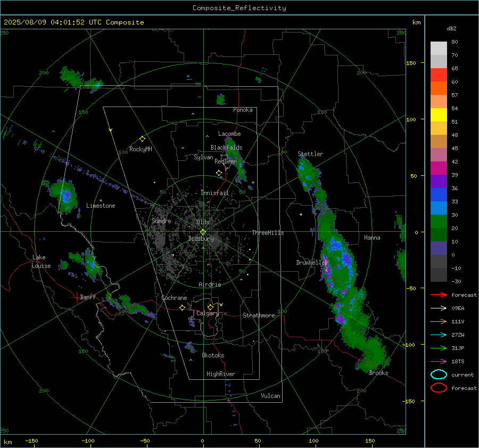Click the Banff label
Image resolution: width=479 pixels, height=448 pixels.
point(88,297)
